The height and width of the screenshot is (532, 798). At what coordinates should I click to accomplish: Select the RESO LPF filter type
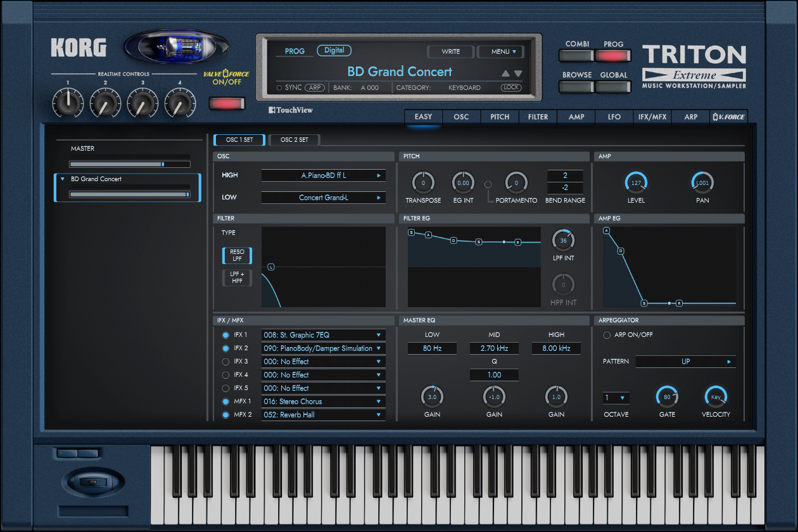click(x=237, y=255)
